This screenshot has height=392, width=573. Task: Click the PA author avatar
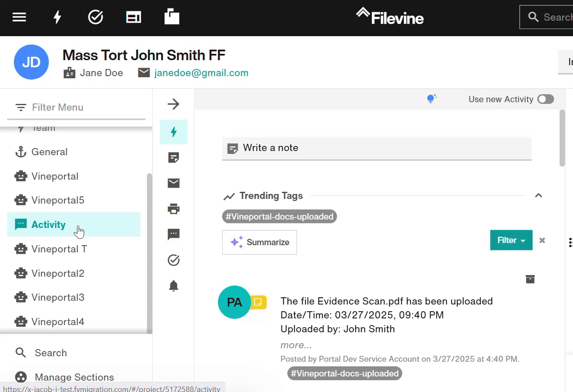click(234, 302)
